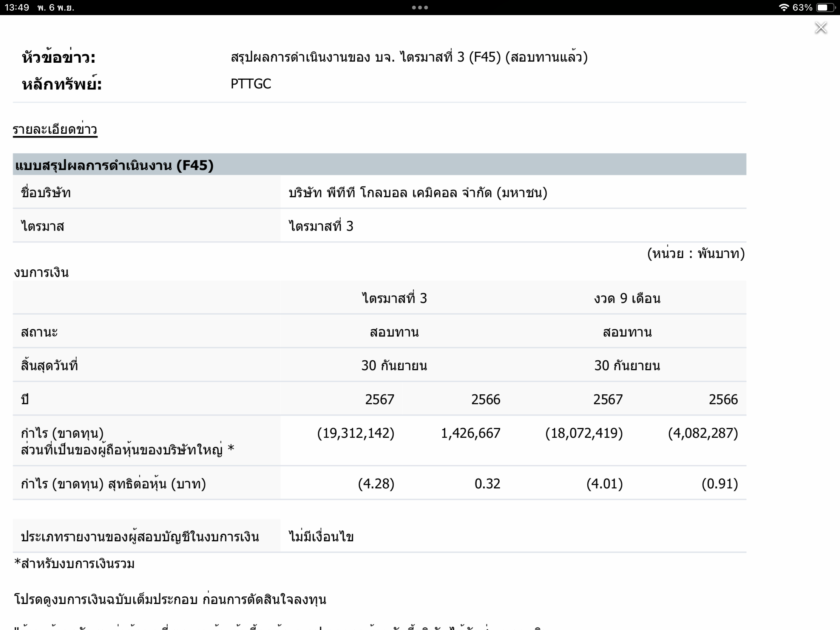Screen dimensions: 840x630
Task: Select auditor opinion ไม่มีเงื่อนไข
Action: pyautogui.click(x=321, y=536)
